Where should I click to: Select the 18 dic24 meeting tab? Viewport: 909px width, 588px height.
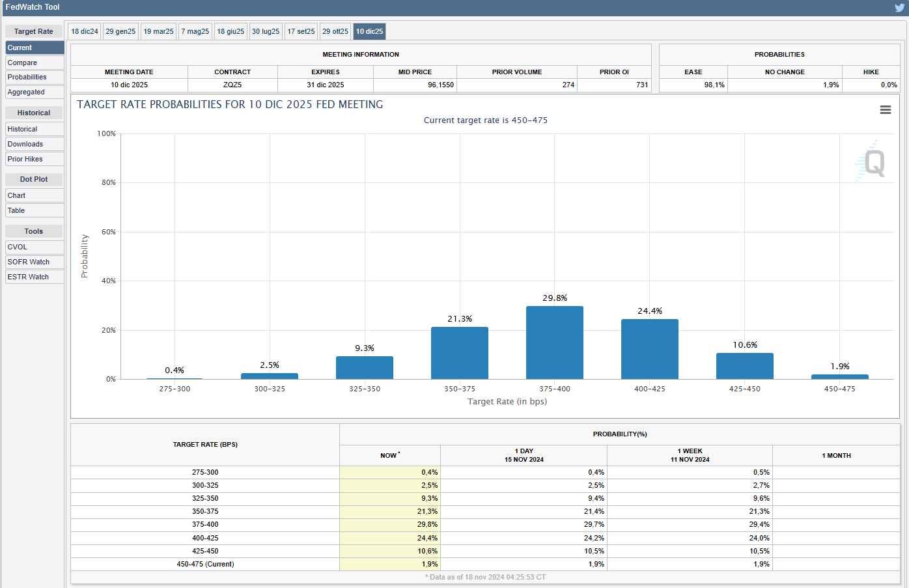click(85, 31)
